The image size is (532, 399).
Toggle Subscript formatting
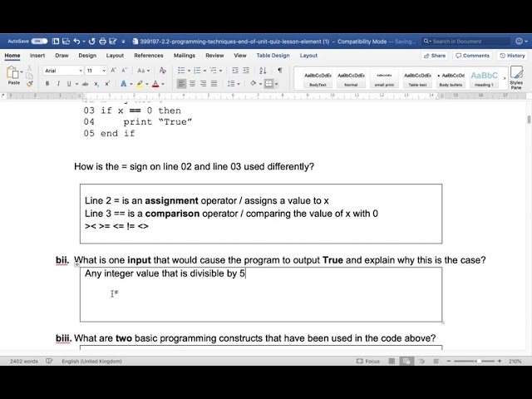click(96, 84)
